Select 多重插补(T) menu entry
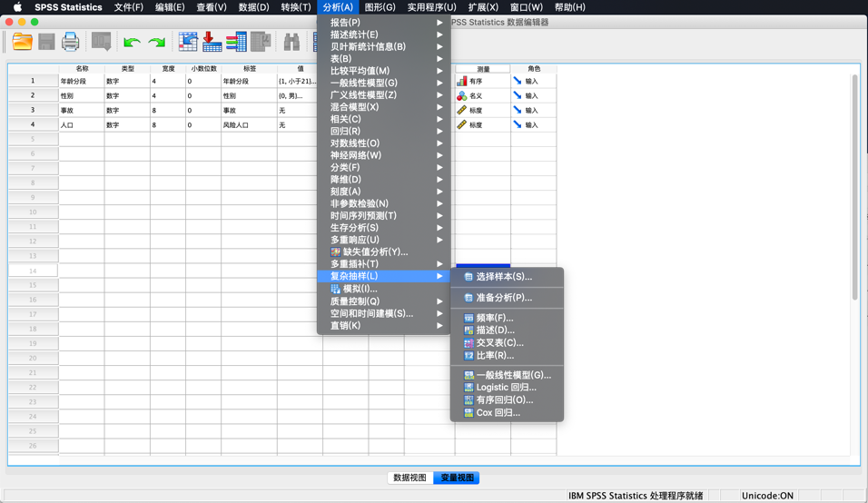The width and height of the screenshot is (868, 503). pyautogui.click(x=384, y=264)
